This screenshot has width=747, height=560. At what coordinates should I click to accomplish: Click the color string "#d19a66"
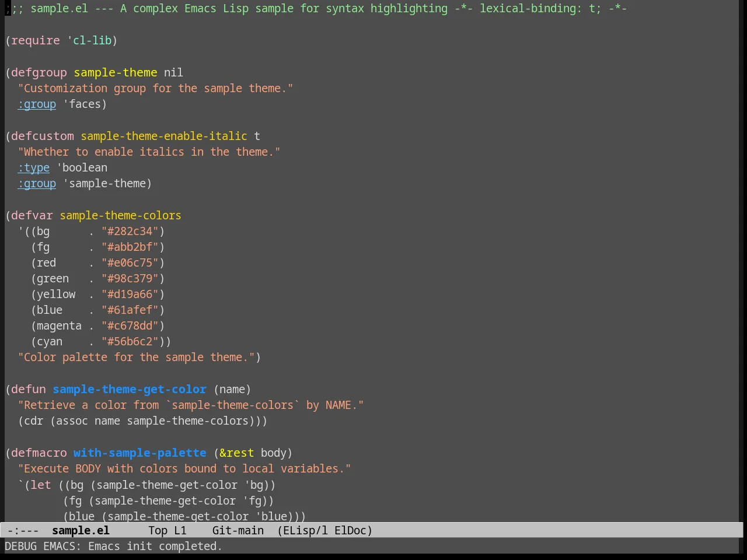[x=130, y=294]
